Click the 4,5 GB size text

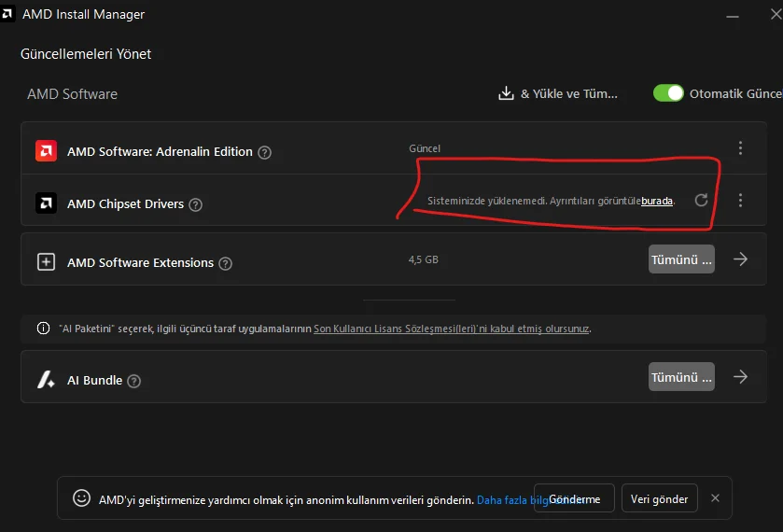click(424, 259)
